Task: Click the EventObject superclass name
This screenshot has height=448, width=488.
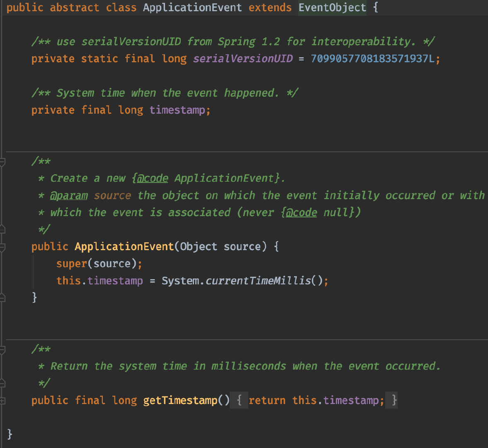Action: [x=332, y=7]
